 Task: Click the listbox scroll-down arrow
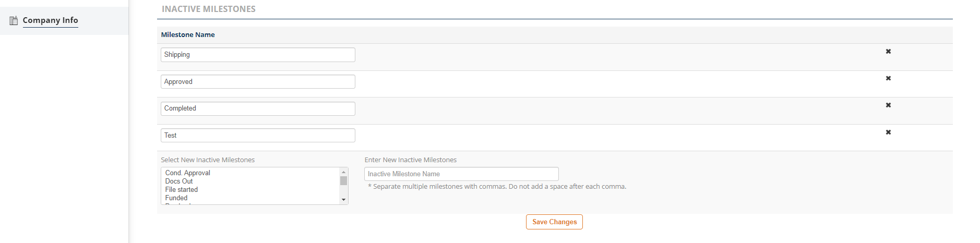pyautogui.click(x=343, y=200)
